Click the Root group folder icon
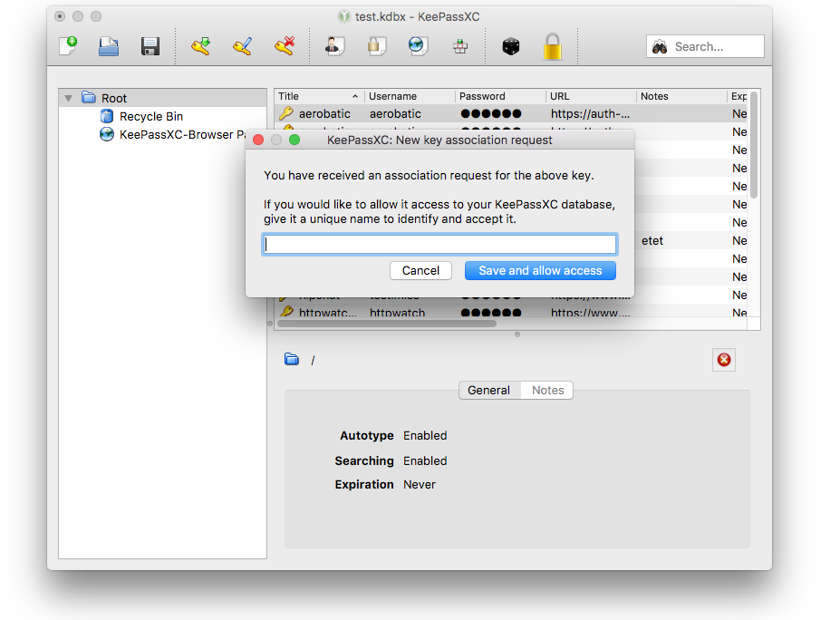Viewport: 840px width, 620px height. (x=89, y=98)
